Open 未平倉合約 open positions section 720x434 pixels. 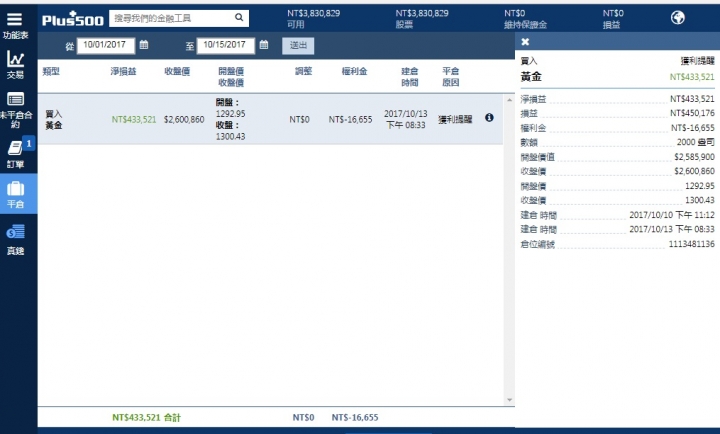coord(16,108)
